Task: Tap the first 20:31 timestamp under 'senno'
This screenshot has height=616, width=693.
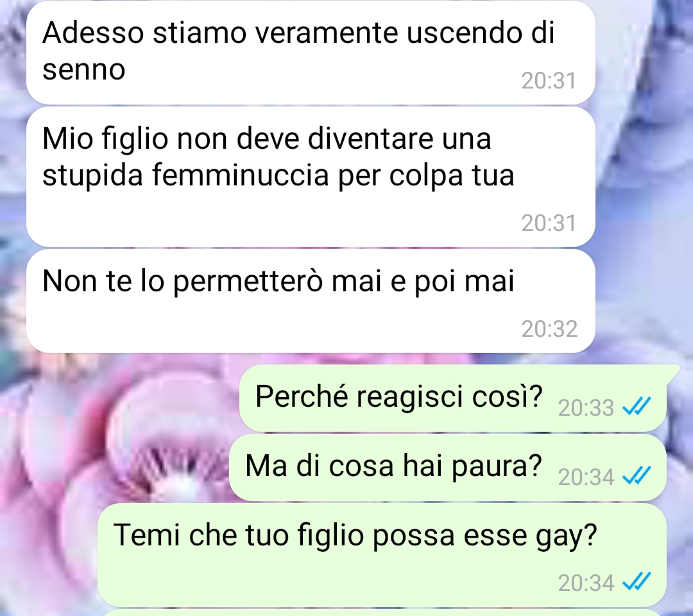Action: pyautogui.click(x=549, y=81)
